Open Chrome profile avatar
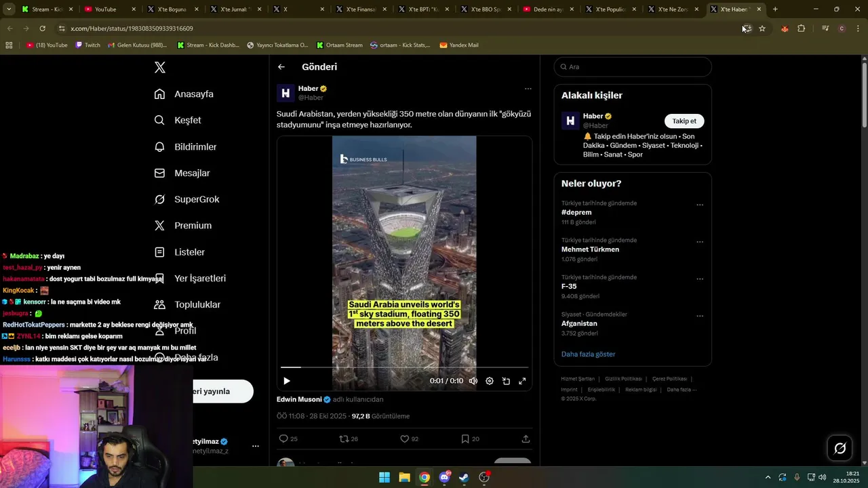Screen dimensions: 868x488 842,28
